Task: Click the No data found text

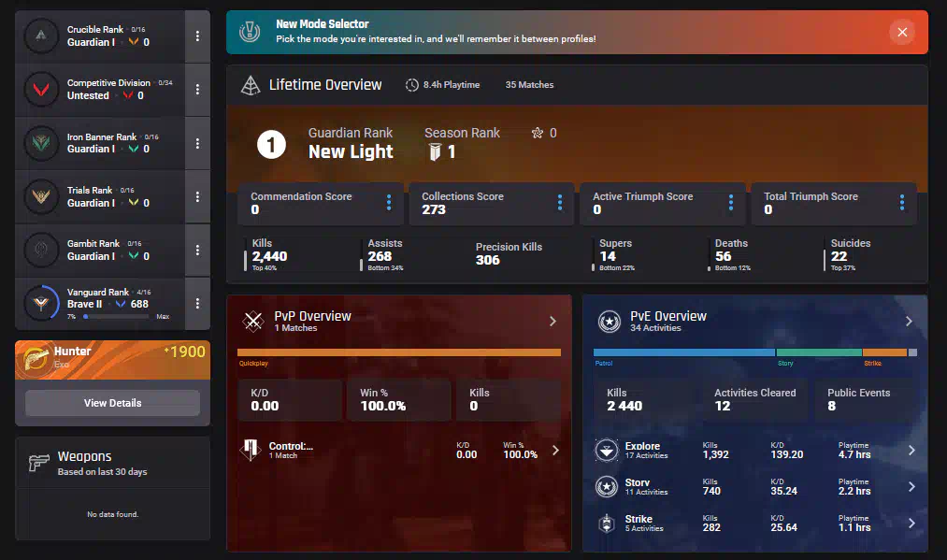Action: [112, 515]
